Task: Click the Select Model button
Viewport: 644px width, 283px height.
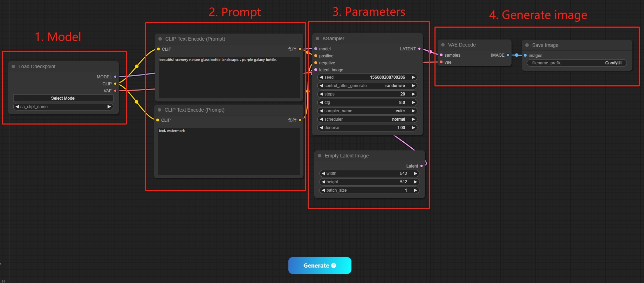Action: pyautogui.click(x=63, y=98)
